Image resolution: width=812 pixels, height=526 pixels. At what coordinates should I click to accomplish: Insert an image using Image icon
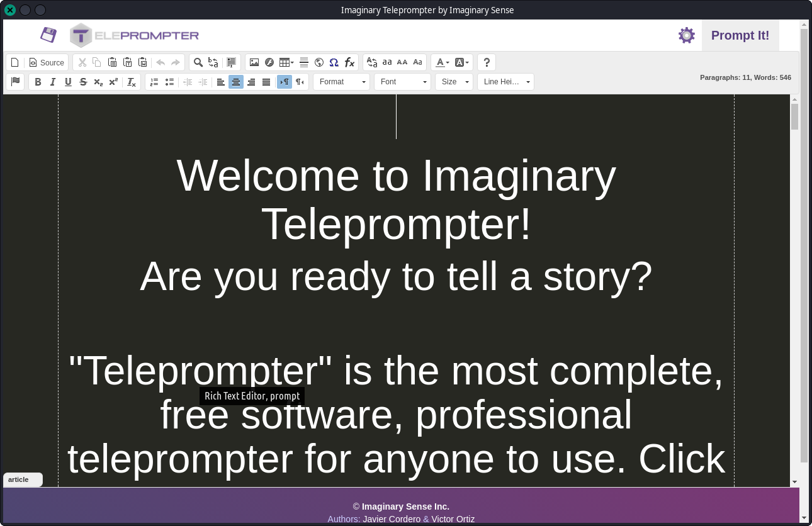254,62
